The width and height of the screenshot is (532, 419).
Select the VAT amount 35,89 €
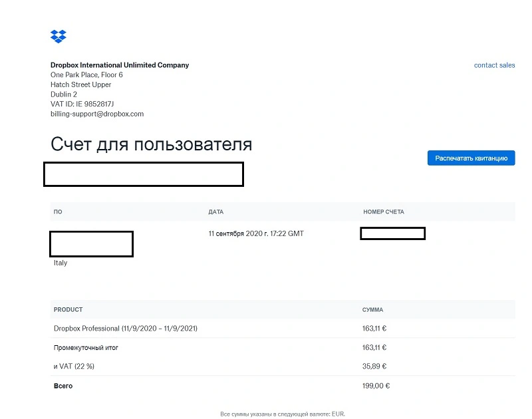pyautogui.click(x=374, y=366)
